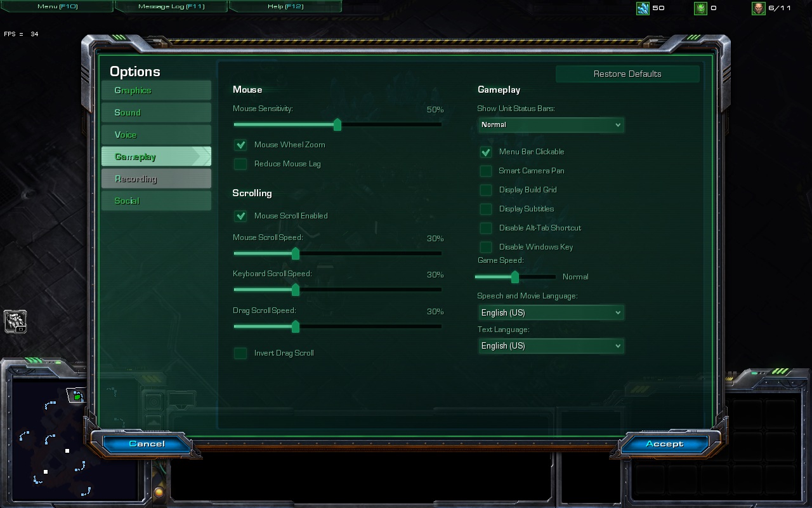Click the minerals resource icon
812x508 pixels.
coord(643,8)
